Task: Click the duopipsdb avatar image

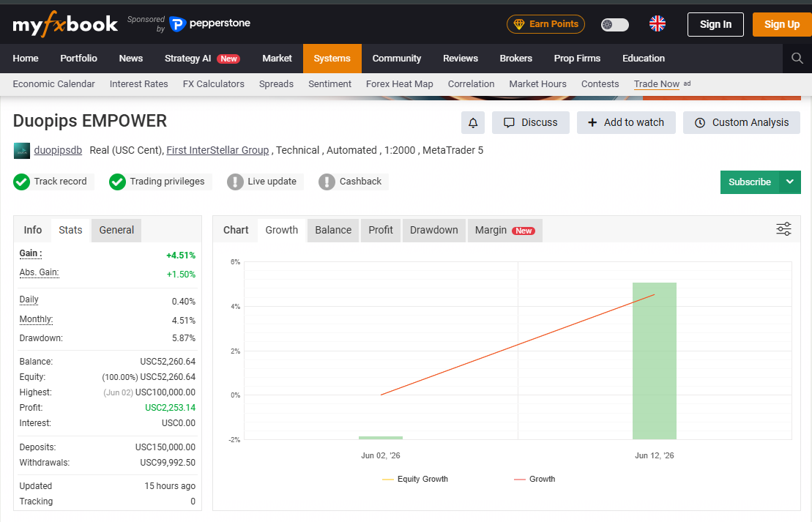Action: (22, 151)
